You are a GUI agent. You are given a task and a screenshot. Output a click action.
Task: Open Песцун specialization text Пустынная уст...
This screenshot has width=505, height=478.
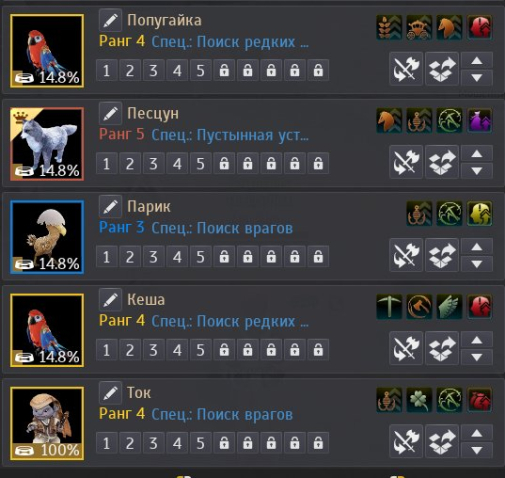pos(230,135)
